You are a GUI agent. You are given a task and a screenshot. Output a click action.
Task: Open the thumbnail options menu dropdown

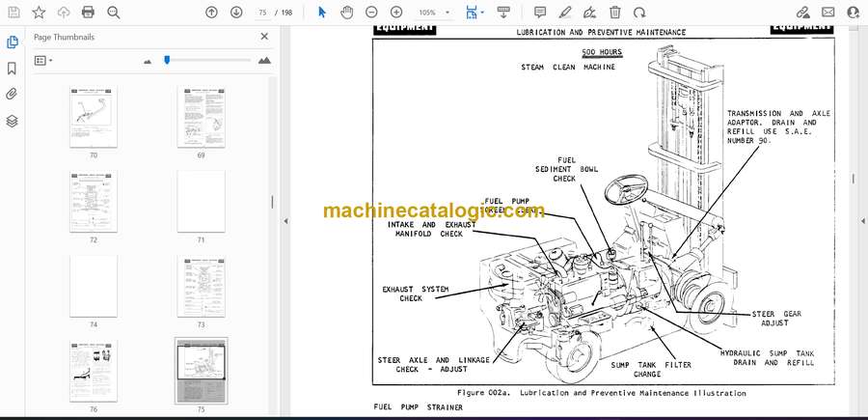[43, 61]
